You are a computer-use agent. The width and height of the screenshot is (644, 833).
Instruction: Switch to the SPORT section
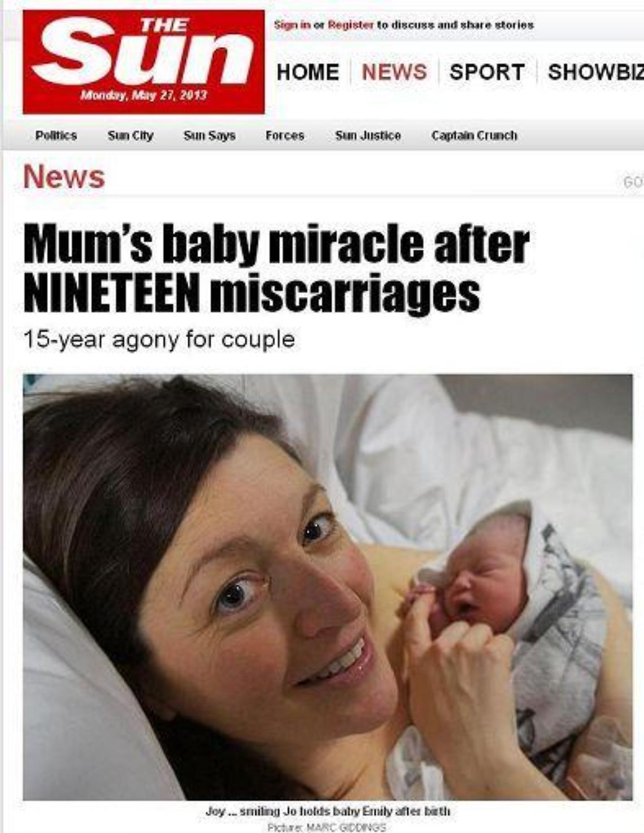(x=487, y=72)
